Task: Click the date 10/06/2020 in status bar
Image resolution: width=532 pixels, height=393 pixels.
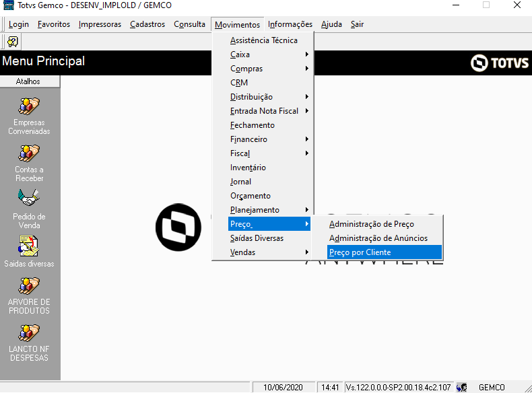Action: tap(283, 387)
